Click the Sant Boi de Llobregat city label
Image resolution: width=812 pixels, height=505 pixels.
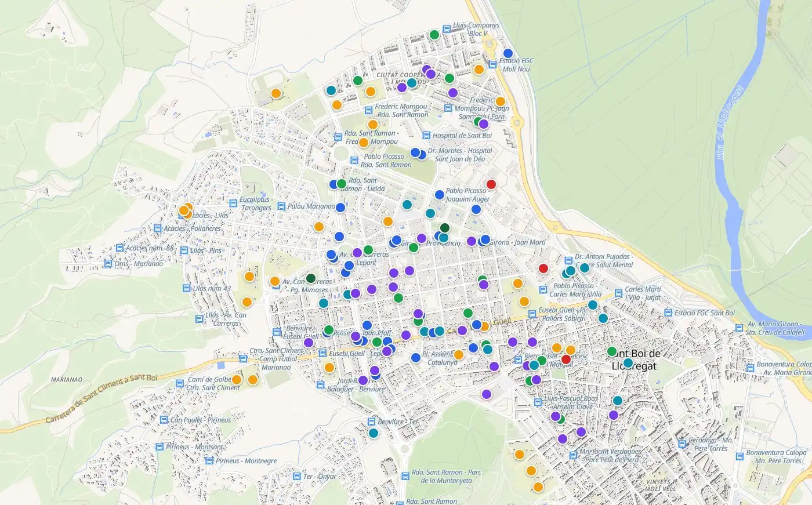coord(636,359)
